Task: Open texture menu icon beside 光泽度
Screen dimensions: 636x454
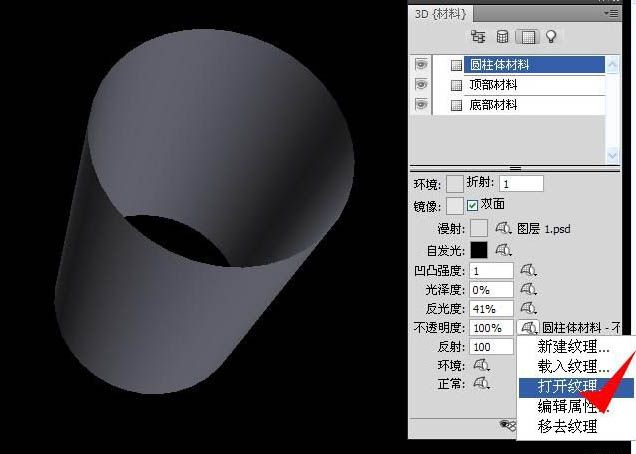Action: click(x=529, y=289)
